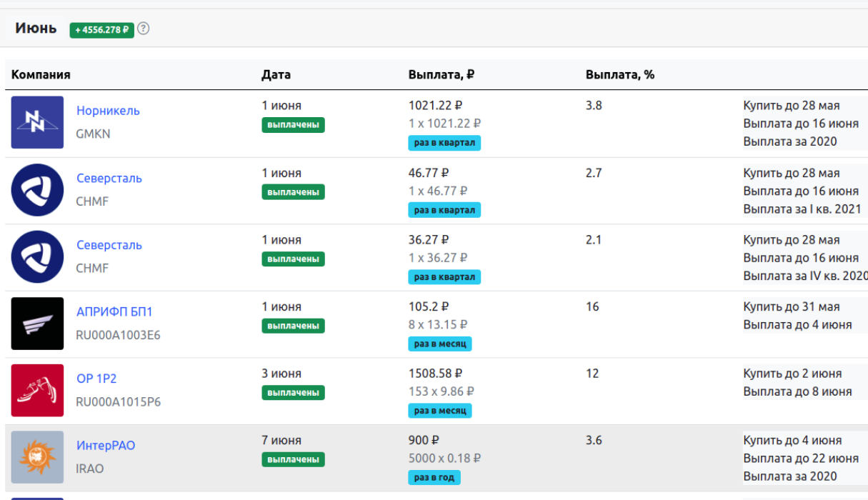Click the 900 ₽ payout amount
Screen dimensions: 868x500
(424, 441)
